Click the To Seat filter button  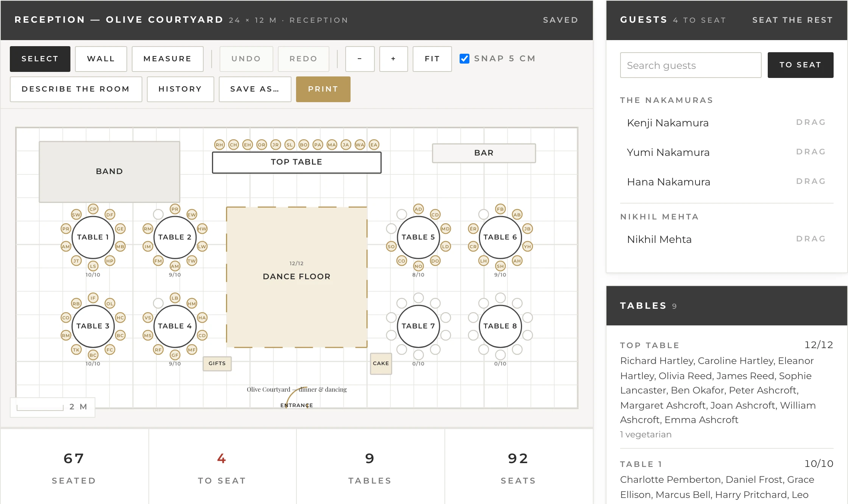[x=800, y=65]
